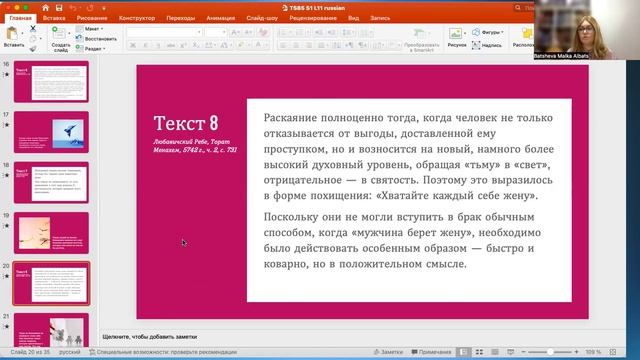Expand the Создать слайд dropdown arrow
The height and width of the screenshot is (360, 640).
(69, 33)
